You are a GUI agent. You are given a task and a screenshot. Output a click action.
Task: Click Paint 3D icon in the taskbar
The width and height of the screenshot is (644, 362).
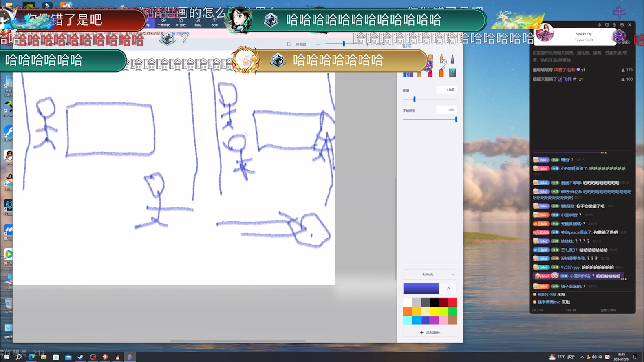click(x=130, y=357)
